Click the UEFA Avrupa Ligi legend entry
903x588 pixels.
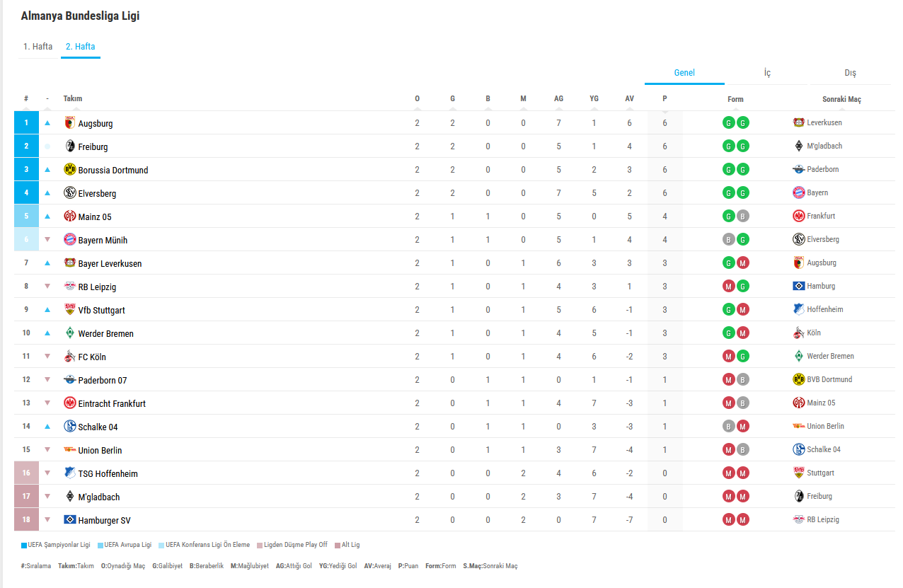(125, 545)
